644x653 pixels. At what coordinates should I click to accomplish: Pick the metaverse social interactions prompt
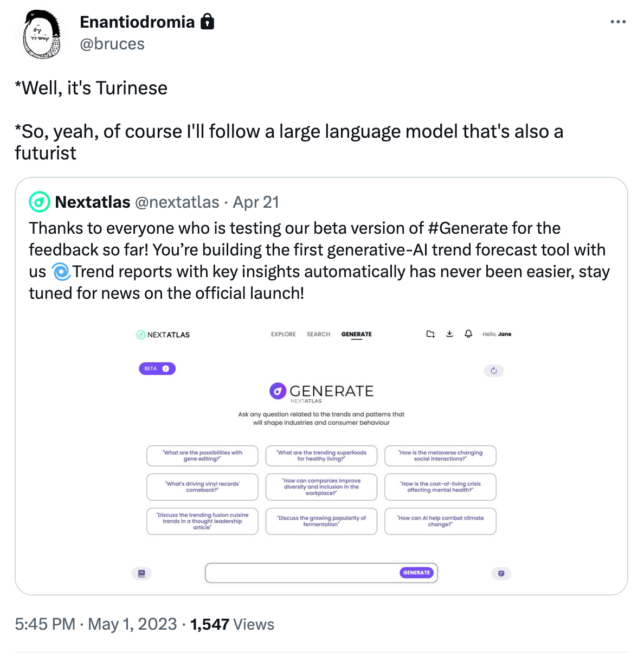point(440,456)
